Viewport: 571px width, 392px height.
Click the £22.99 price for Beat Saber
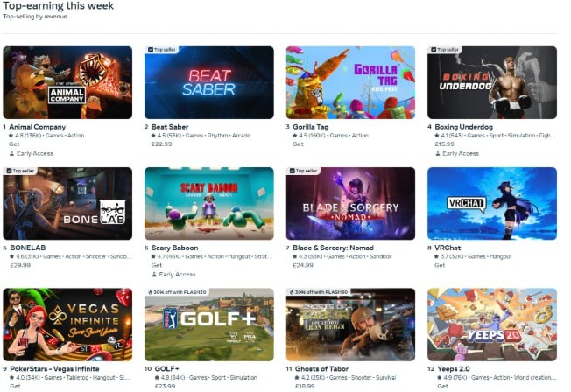click(x=161, y=144)
